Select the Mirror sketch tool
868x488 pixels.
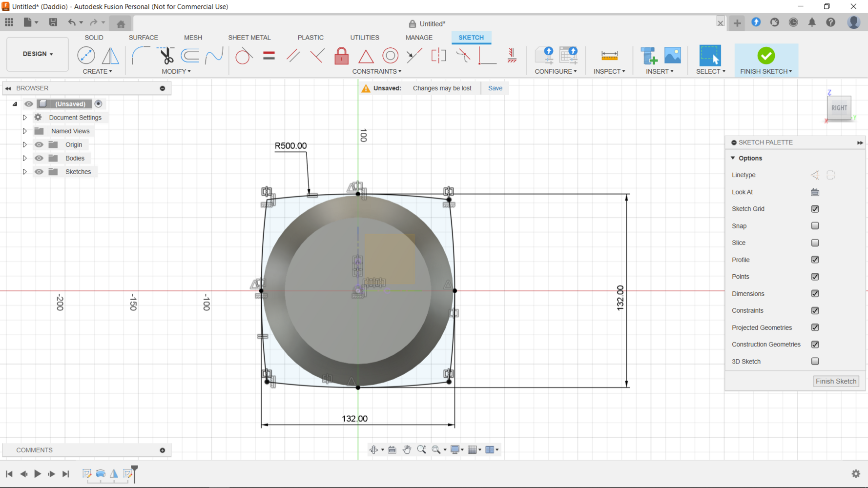[x=110, y=55]
